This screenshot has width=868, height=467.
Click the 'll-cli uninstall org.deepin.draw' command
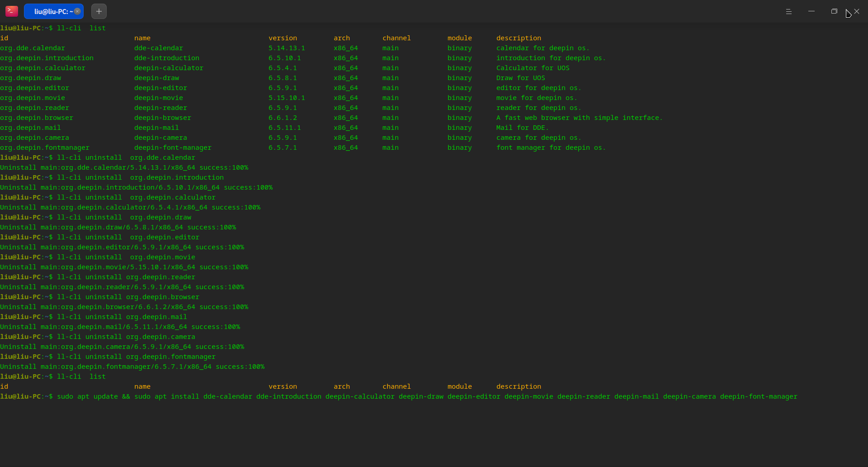(x=124, y=217)
